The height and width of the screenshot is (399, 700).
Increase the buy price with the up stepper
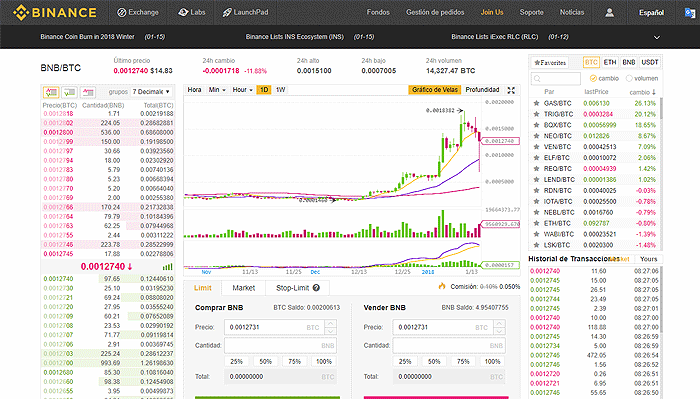pos(330,323)
